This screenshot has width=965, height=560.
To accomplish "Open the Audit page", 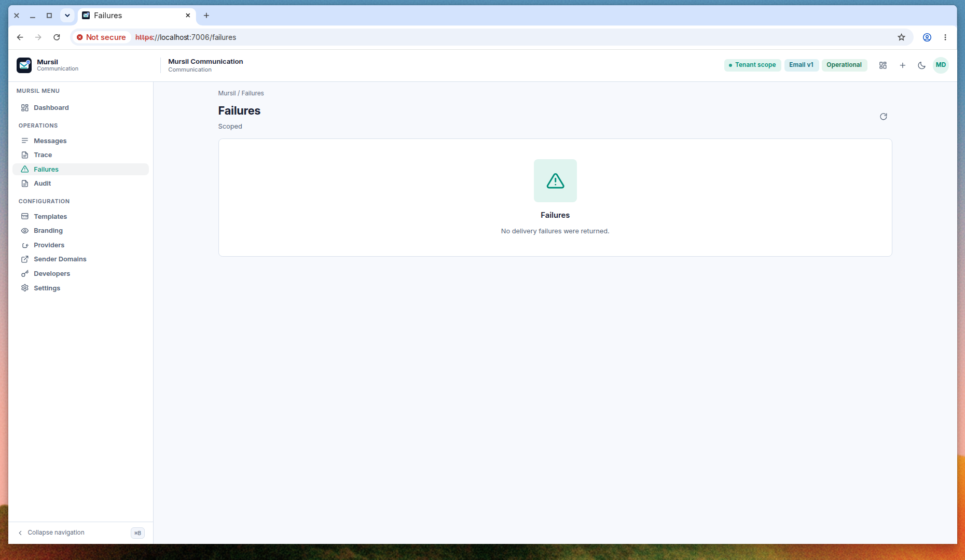I will tap(80, 184).
